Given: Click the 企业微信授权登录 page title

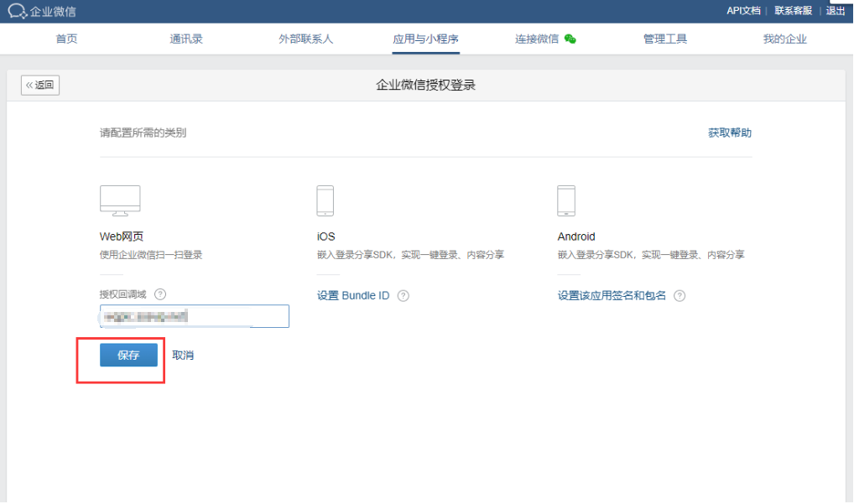Looking at the screenshot, I should coord(426,85).
